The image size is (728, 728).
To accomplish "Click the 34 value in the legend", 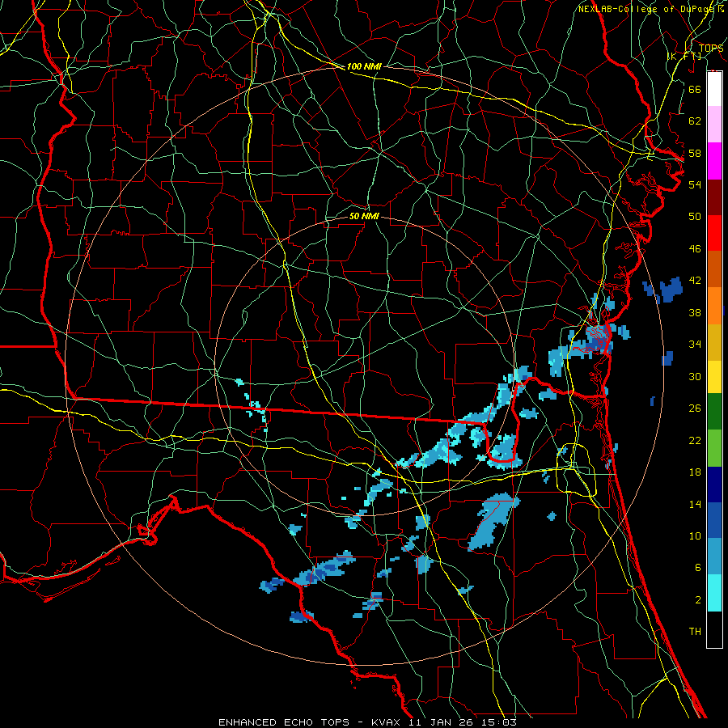I will [695, 345].
